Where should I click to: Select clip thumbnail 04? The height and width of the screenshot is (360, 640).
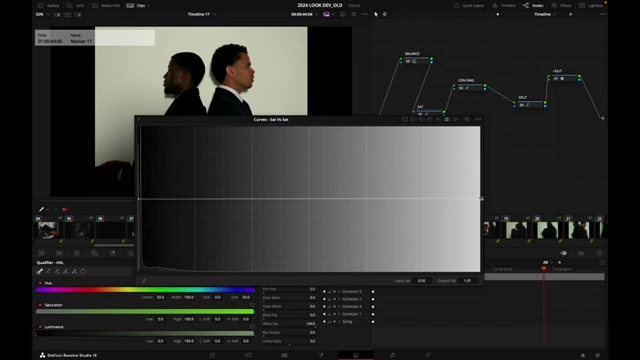tap(48, 230)
